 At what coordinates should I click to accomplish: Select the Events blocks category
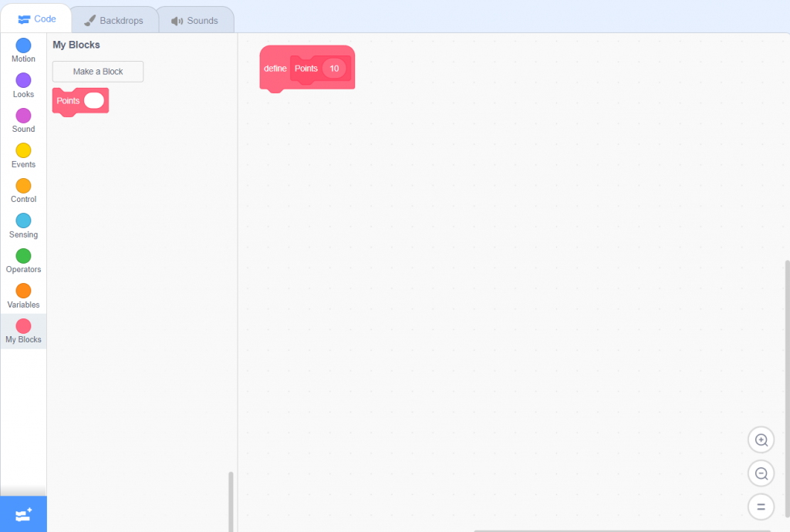[23, 156]
